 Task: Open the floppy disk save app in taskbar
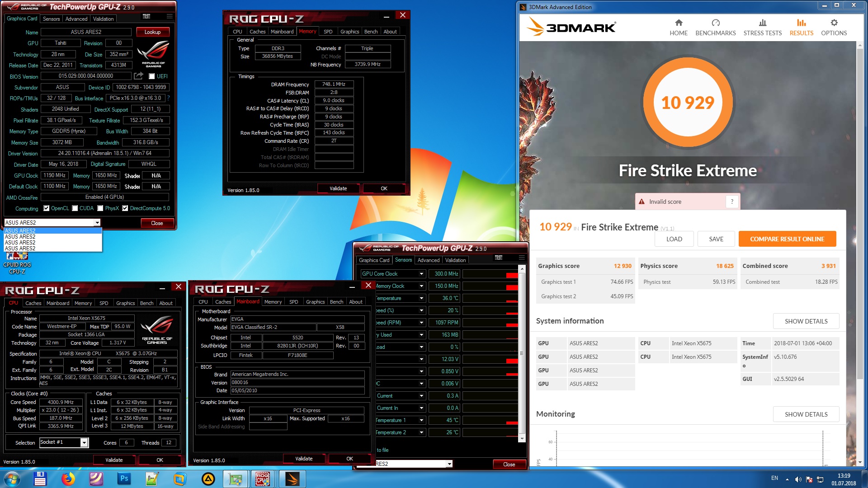[x=40, y=479]
